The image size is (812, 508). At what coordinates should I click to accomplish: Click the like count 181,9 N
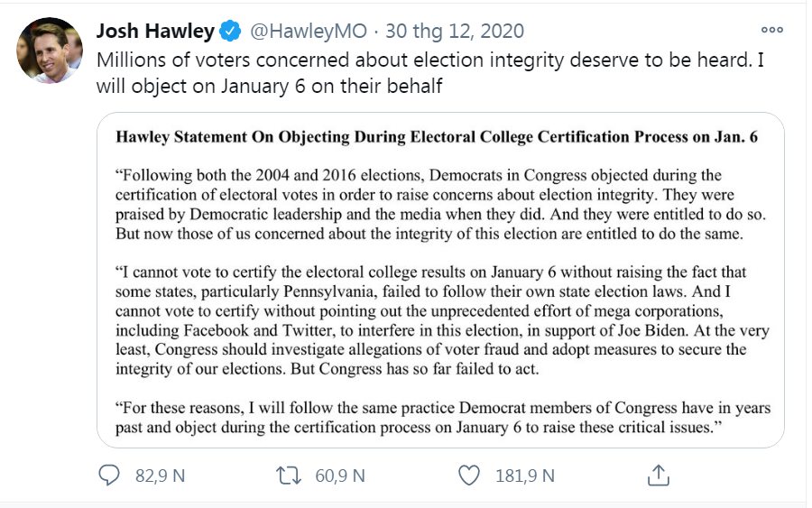click(525, 475)
